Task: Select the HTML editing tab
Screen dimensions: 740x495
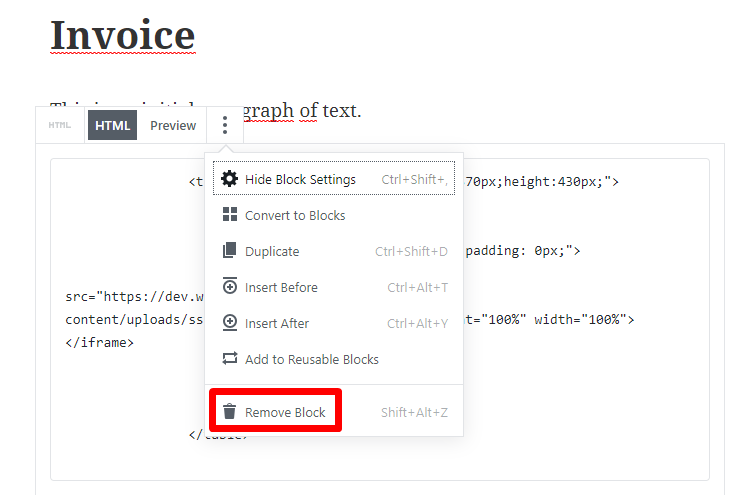Action: click(112, 126)
